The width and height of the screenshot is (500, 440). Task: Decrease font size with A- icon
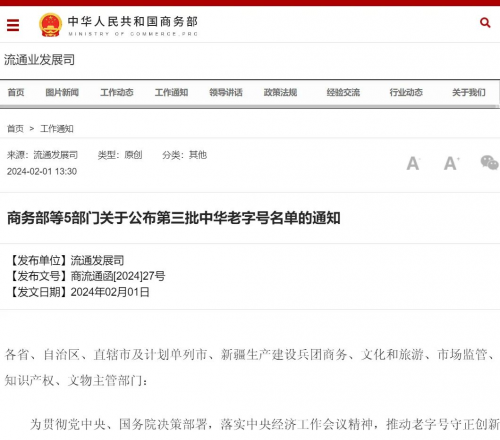pyautogui.click(x=413, y=164)
